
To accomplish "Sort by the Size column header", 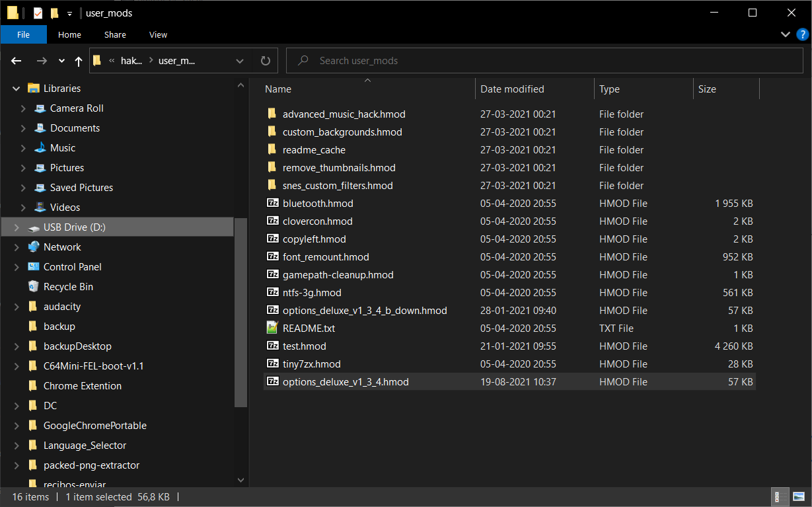I will (x=707, y=89).
